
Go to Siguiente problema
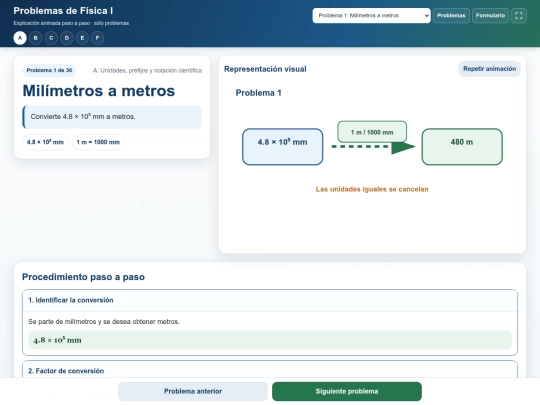[347, 391]
